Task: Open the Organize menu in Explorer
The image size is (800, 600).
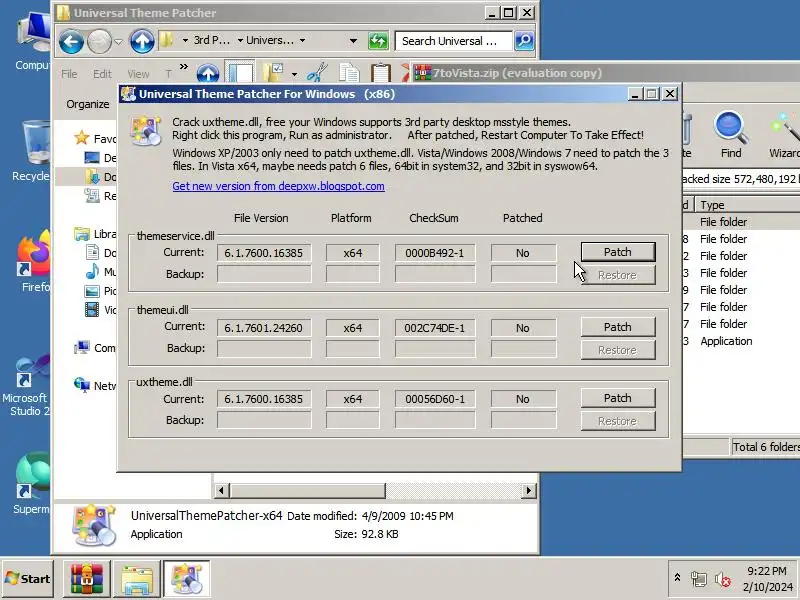Action: coord(88,104)
